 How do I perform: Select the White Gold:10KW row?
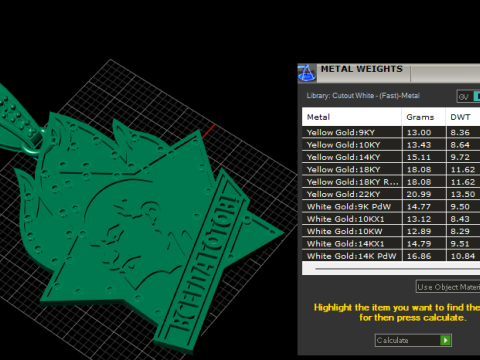pos(391,231)
